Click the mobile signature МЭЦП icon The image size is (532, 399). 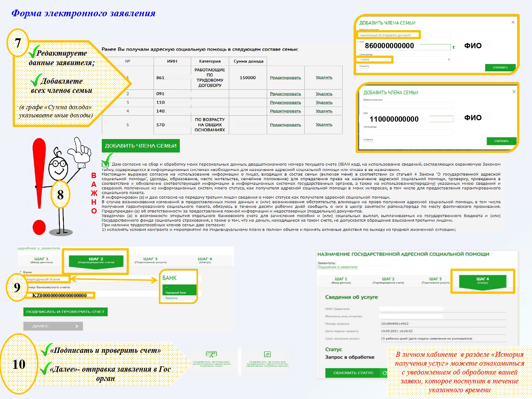click(267, 354)
